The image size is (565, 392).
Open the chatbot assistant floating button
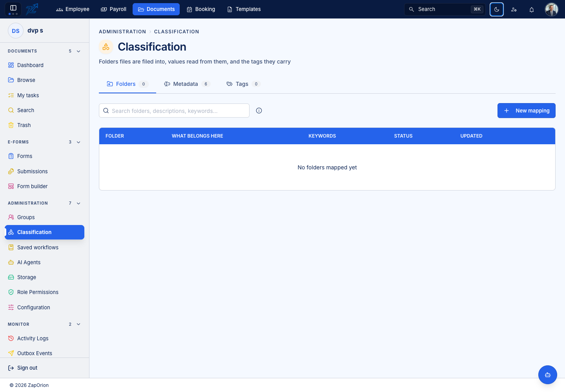click(548, 375)
